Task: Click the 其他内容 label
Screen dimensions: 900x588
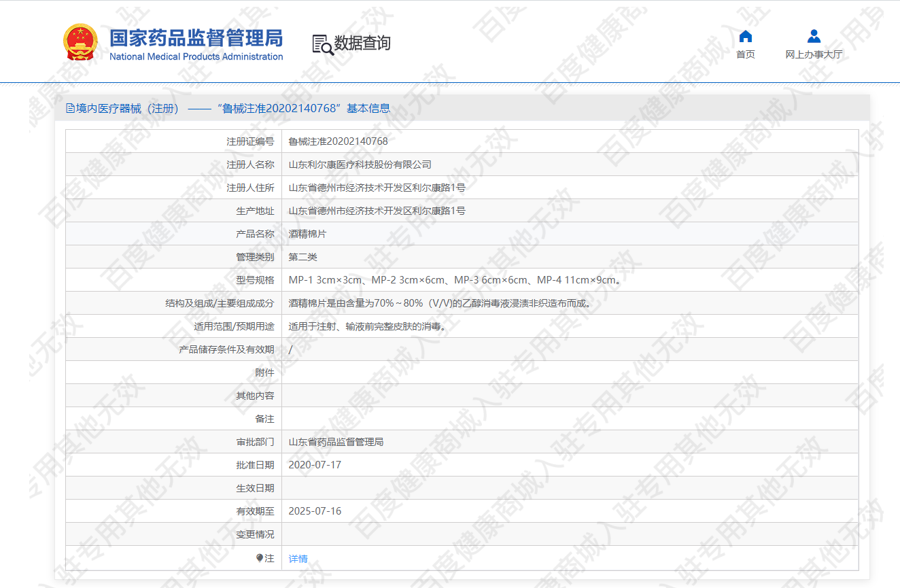Action: click(x=255, y=396)
